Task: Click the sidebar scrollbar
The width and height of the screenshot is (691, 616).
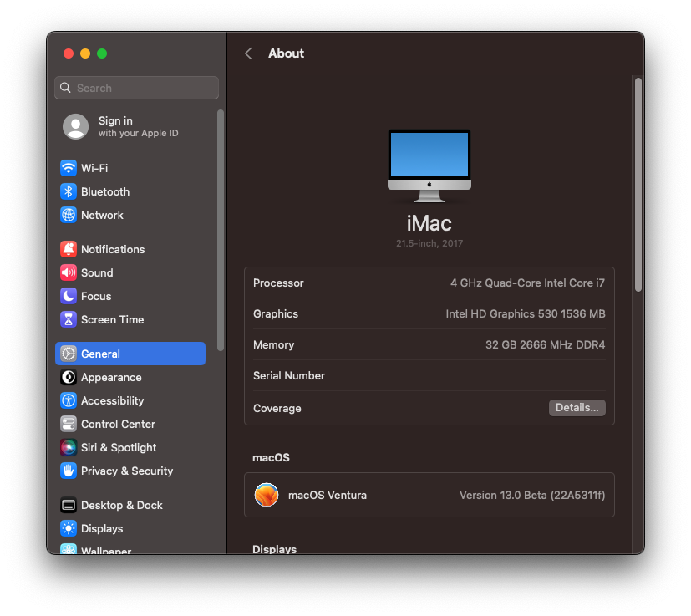Action: [221, 230]
